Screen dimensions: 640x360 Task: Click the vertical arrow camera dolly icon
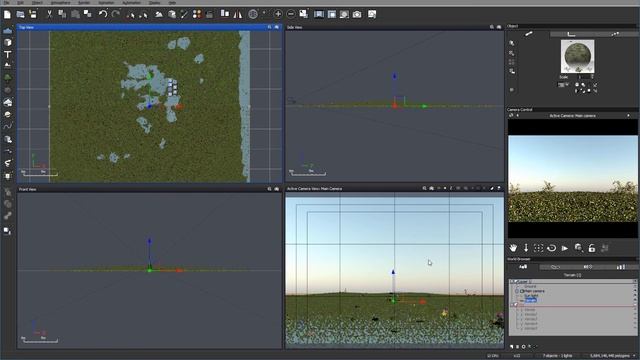click(x=526, y=248)
